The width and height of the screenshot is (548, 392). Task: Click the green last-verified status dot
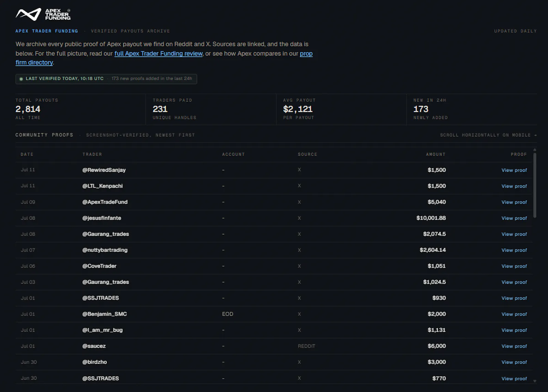pyautogui.click(x=21, y=79)
